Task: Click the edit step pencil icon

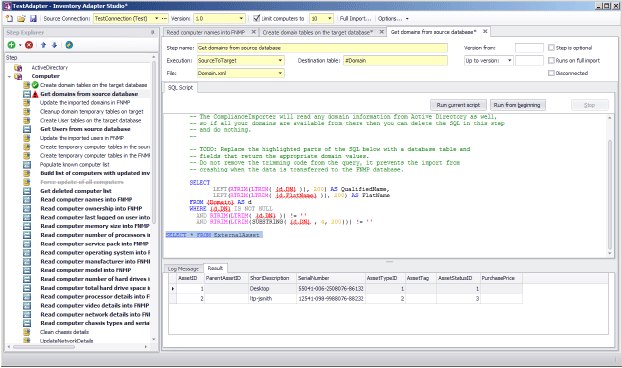Action: [69, 45]
